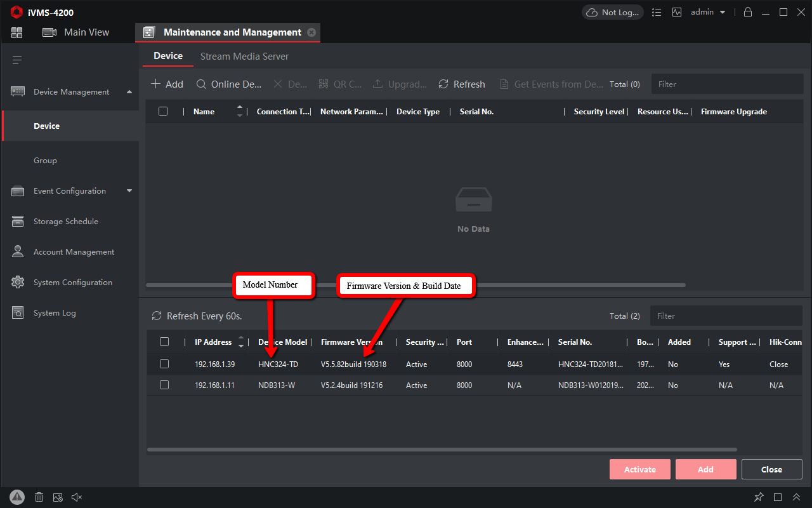The width and height of the screenshot is (812, 508).
Task: Open the module grid menu icon
Action: (x=17, y=32)
